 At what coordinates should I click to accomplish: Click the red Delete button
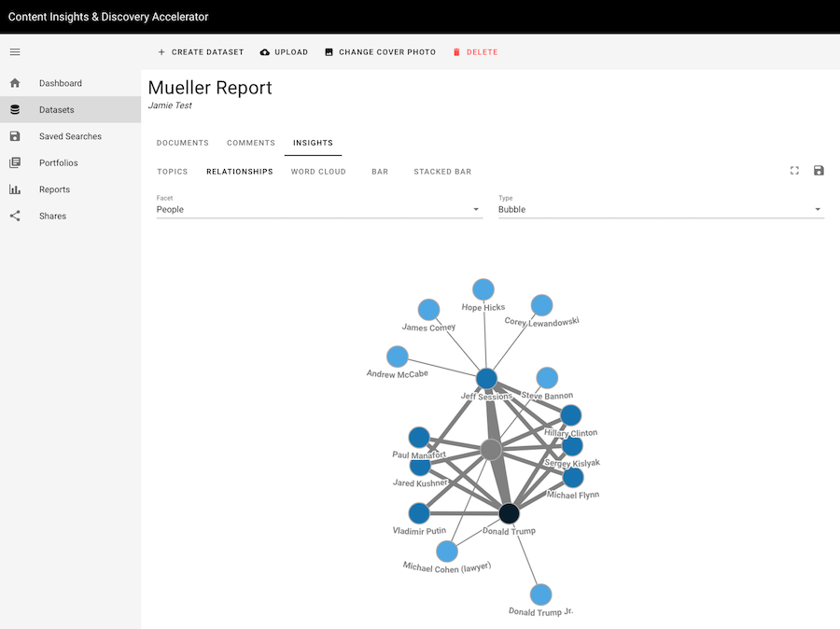475,52
